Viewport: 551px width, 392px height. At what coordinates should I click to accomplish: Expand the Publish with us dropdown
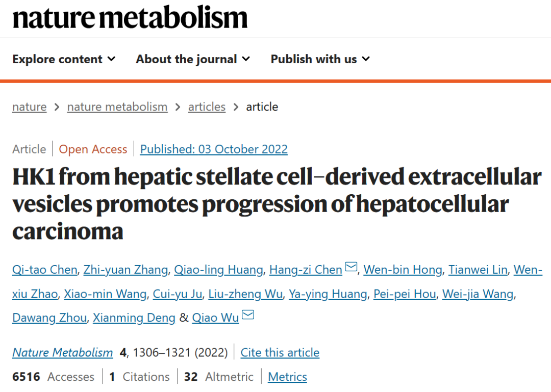pos(320,59)
